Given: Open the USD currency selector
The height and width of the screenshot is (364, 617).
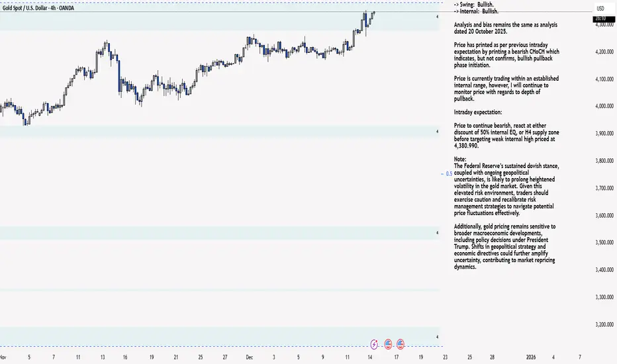Looking at the screenshot, I should [600, 8].
